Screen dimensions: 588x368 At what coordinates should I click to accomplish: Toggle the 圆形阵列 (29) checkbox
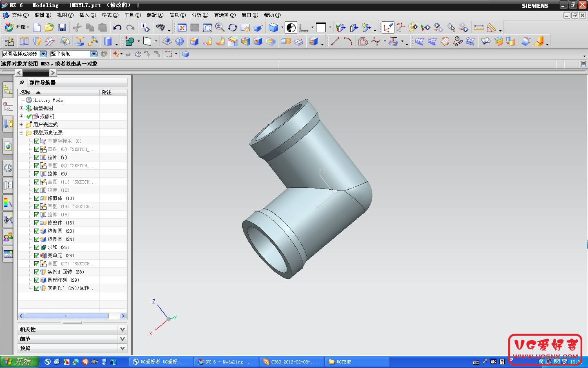tap(37, 280)
